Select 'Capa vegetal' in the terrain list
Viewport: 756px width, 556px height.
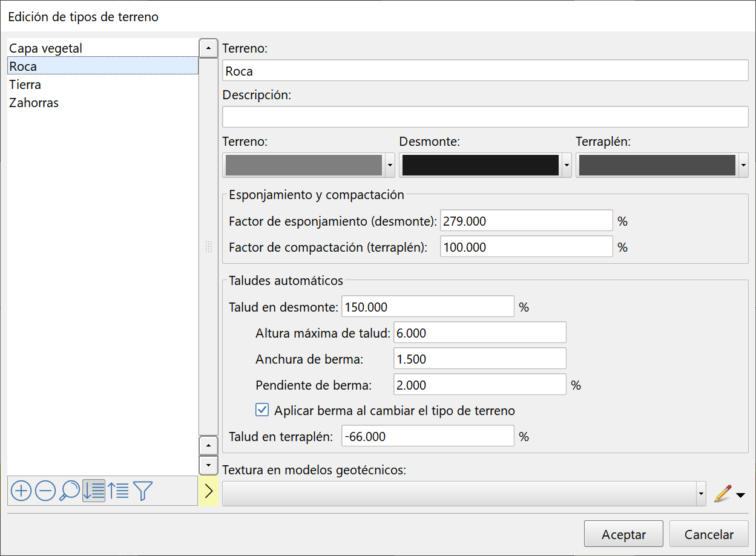46,48
